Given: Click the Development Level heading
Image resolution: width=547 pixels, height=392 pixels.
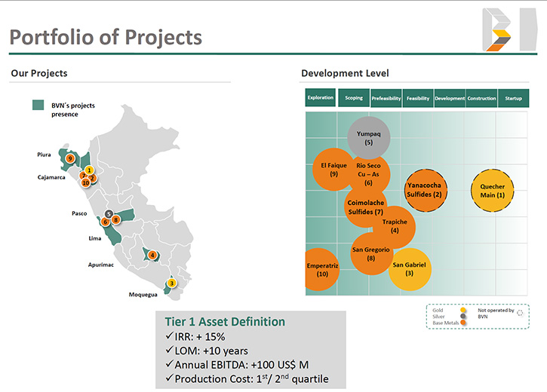Looking at the screenshot, I should [x=345, y=73].
